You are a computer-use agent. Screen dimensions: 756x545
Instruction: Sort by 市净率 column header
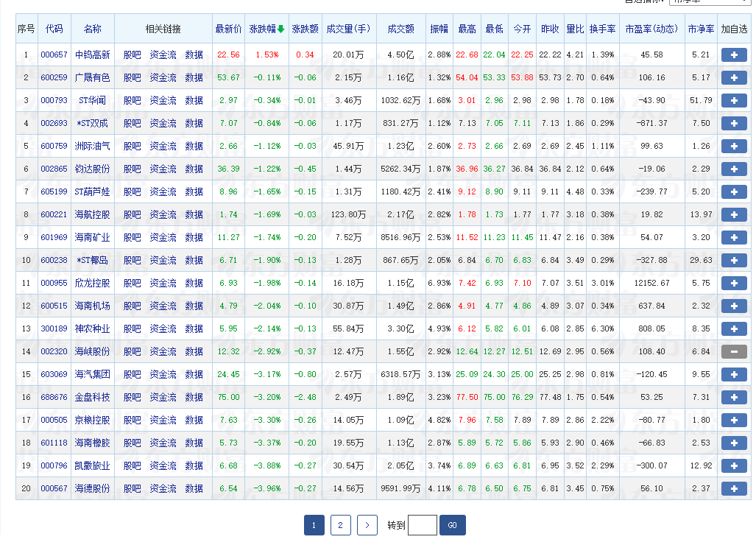click(701, 29)
